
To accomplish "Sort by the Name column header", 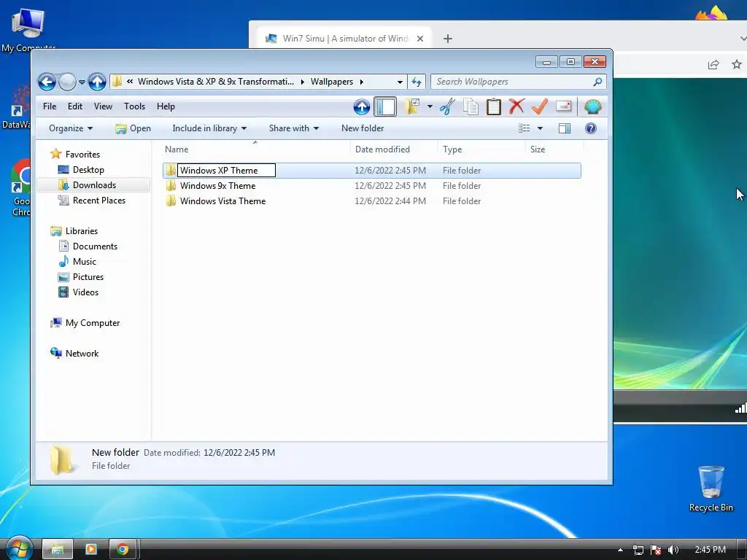I will [x=255, y=149].
